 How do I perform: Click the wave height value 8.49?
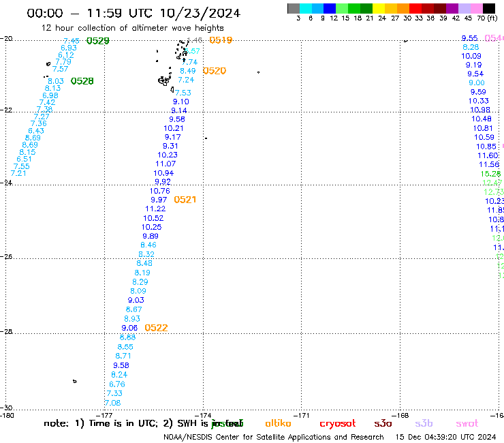188,71
